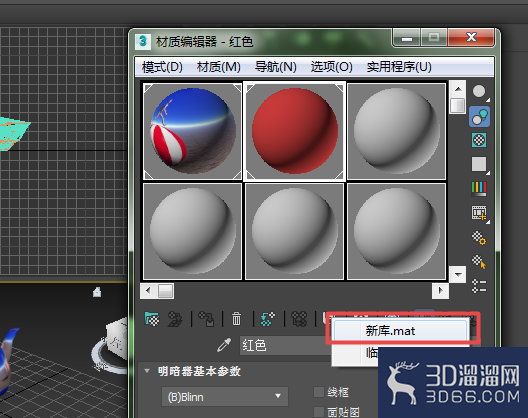
Task: Select the red sphere material slot
Action: click(x=295, y=131)
